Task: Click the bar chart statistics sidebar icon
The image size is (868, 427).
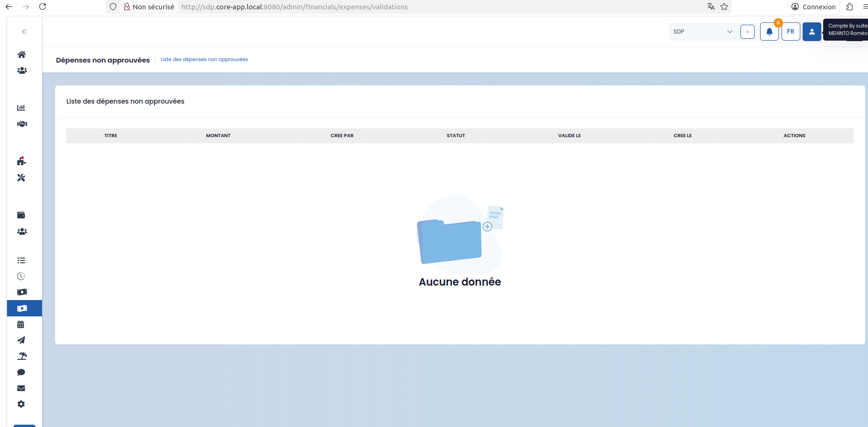Action: click(x=21, y=108)
